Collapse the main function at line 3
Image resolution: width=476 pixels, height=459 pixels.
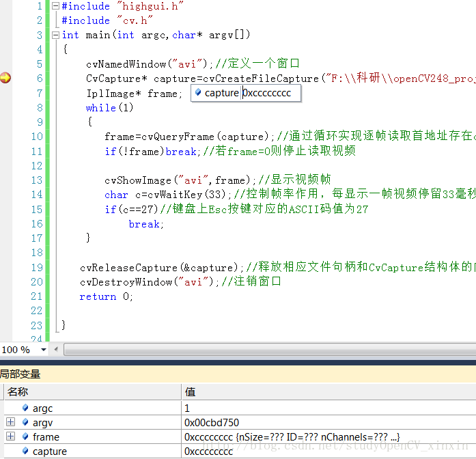(55, 35)
